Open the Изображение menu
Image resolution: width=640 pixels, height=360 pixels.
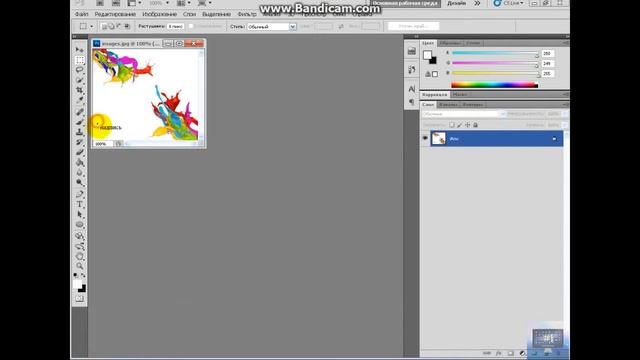[x=159, y=14]
